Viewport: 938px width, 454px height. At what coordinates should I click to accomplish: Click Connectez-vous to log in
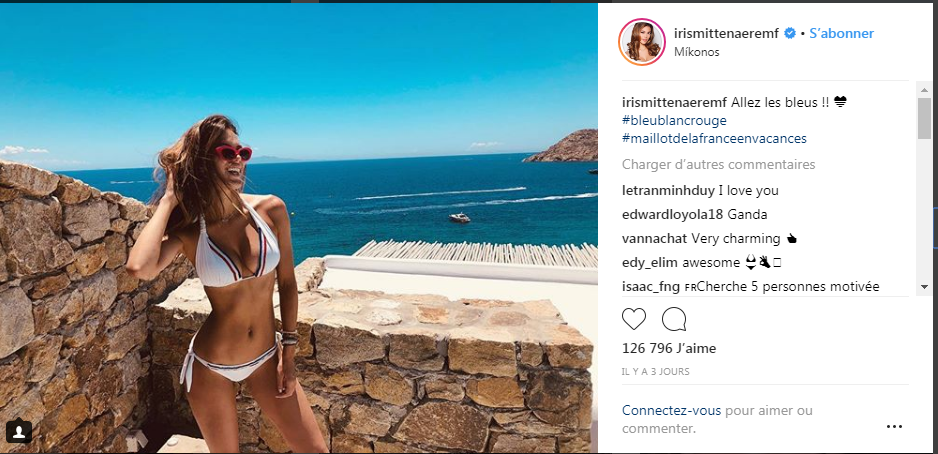pos(672,411)
